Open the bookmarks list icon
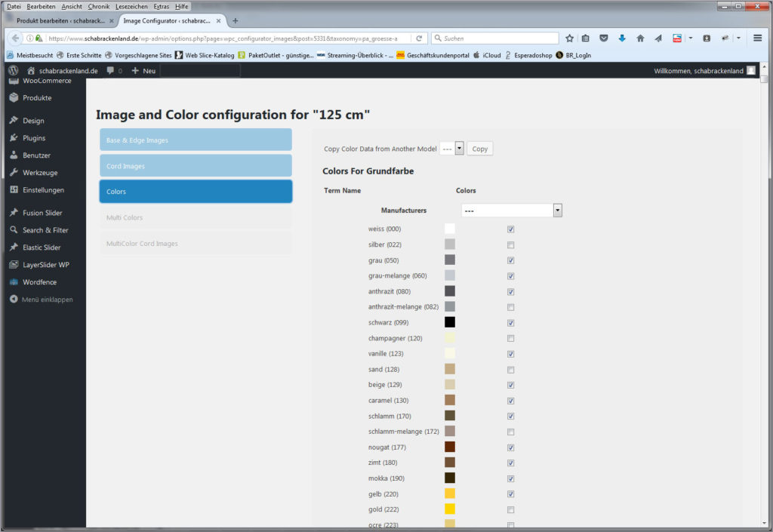773x532 pixels. [x=586, y=38]
